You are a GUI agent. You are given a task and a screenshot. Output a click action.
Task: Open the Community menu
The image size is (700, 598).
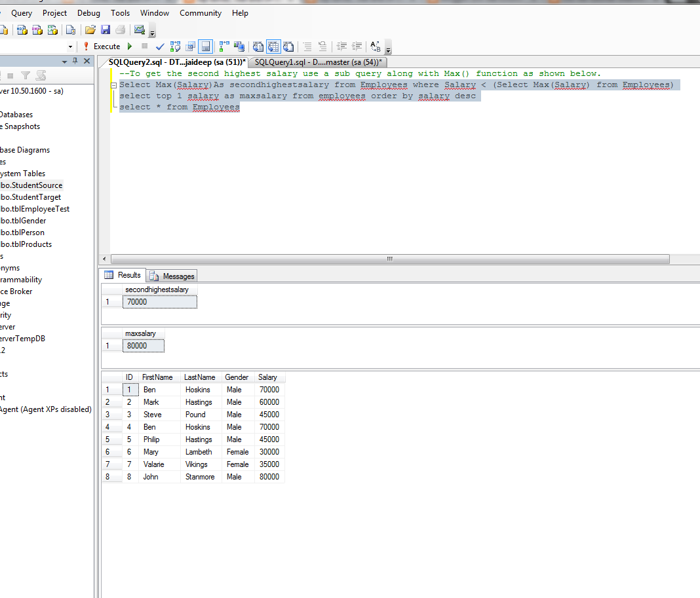pos(201,13)
